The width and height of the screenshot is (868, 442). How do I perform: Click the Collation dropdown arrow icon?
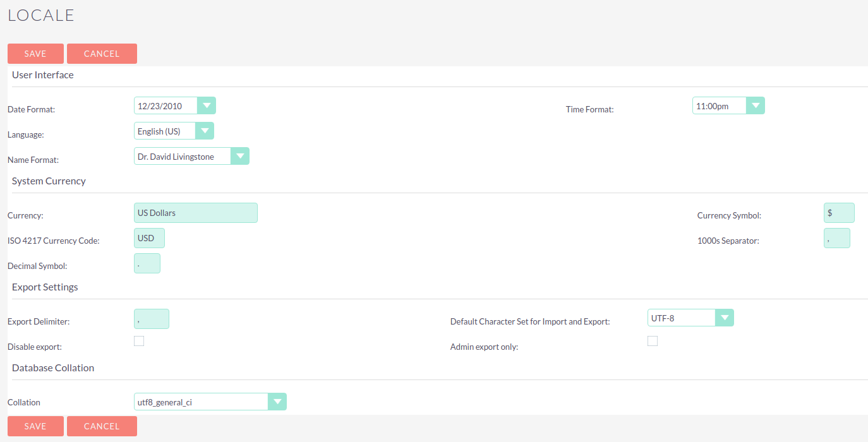point(277,402)
